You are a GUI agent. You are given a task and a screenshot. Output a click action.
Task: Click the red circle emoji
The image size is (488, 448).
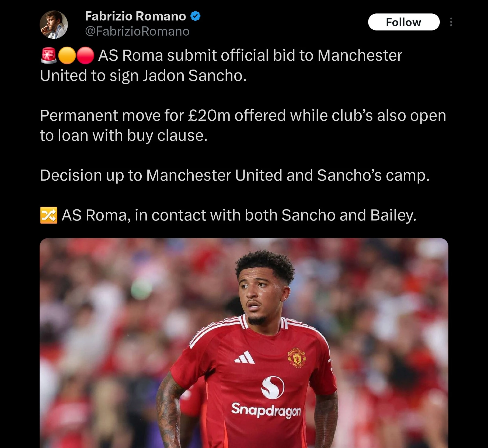(85, 55)
